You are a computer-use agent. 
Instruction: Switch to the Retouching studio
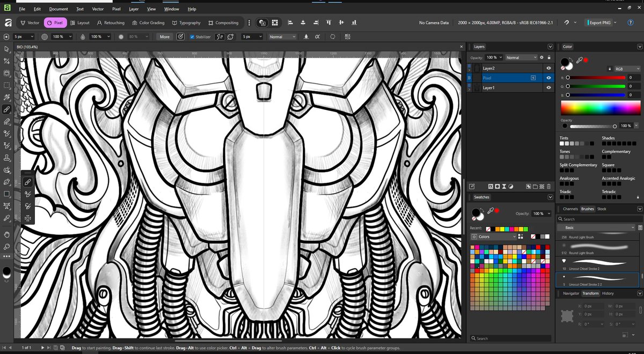pyautogui.click(x=110, y=23)
